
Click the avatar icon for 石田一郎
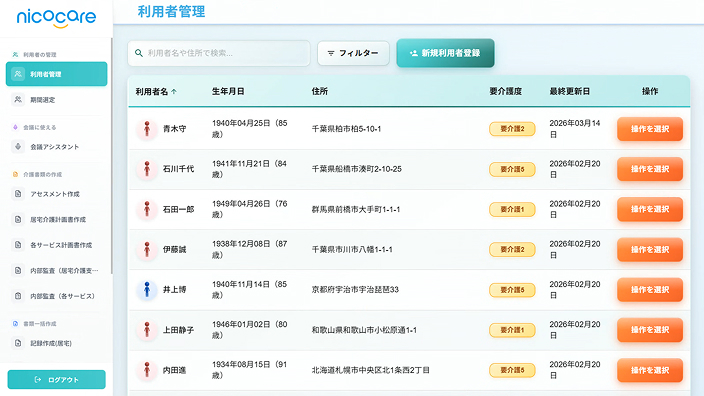pyautogui.click(x=147, y=209)
